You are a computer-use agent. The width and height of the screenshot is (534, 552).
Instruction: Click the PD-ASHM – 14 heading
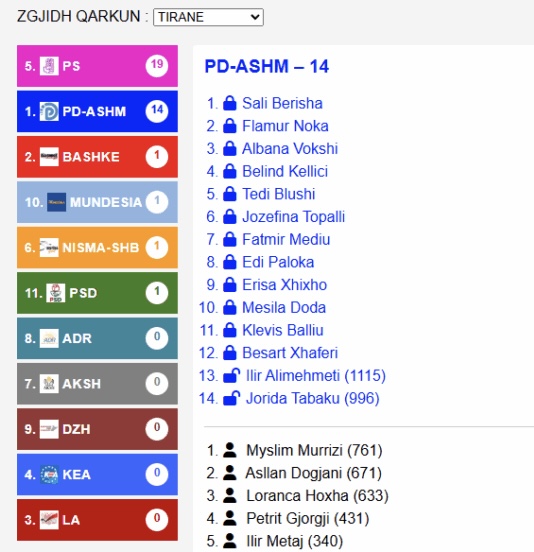267,66
